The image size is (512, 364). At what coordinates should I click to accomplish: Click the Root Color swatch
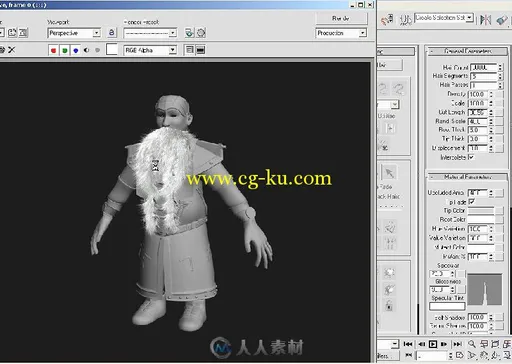click(481, 220)
